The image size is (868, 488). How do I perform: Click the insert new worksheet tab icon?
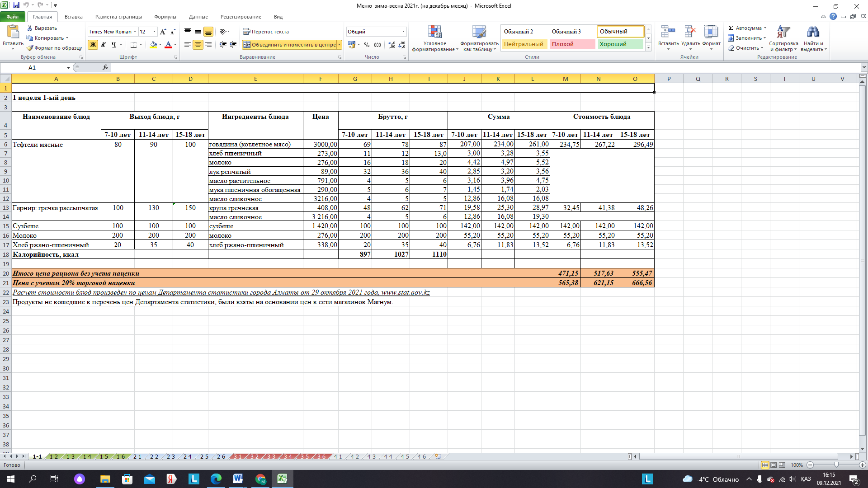click(438, 456)
